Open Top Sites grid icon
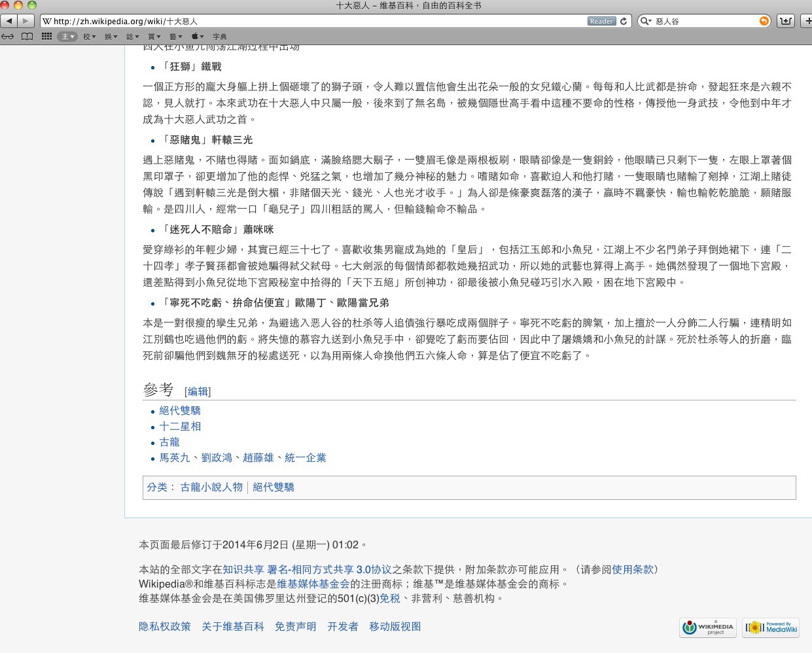812x653 pixels. 46,37
